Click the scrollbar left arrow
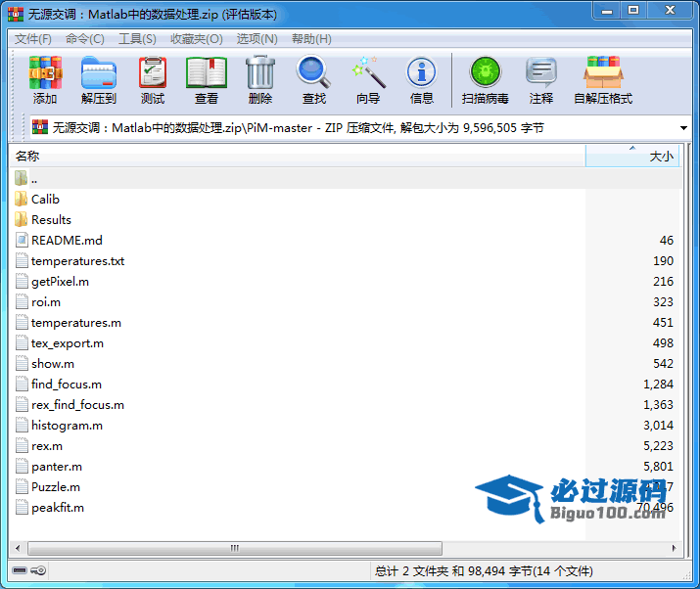Viewport: 700px width, 589px height. point(18,548)
